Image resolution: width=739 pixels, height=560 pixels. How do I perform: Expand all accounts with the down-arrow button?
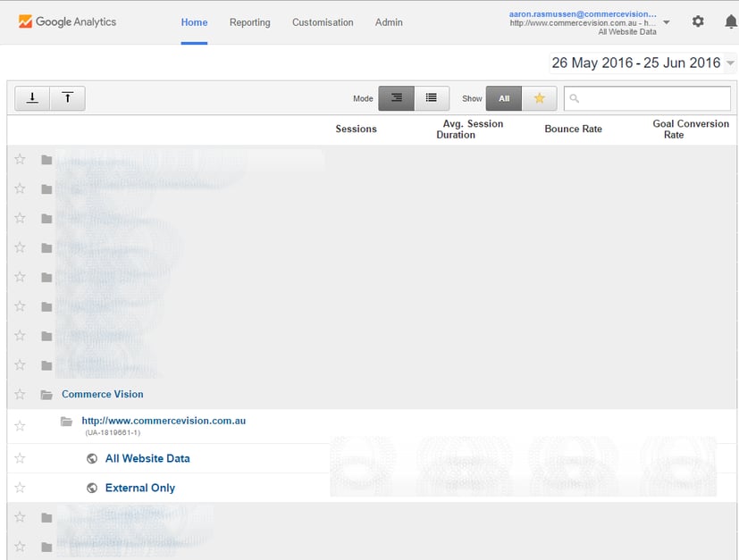32,98
